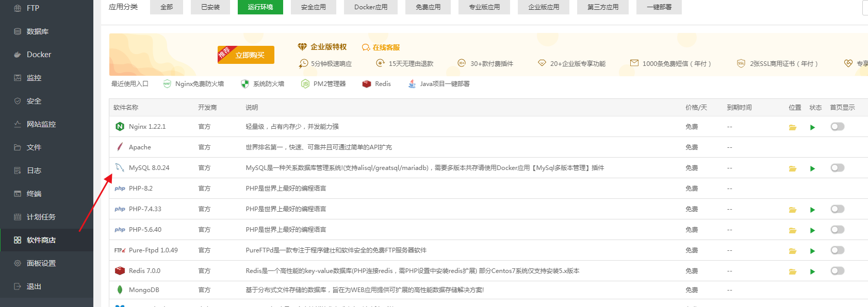The width and height of the screenshot is (868, 307).
Task: Select the Docker应用 category tab
Action: pyautogui.click(x=371, y=7)
